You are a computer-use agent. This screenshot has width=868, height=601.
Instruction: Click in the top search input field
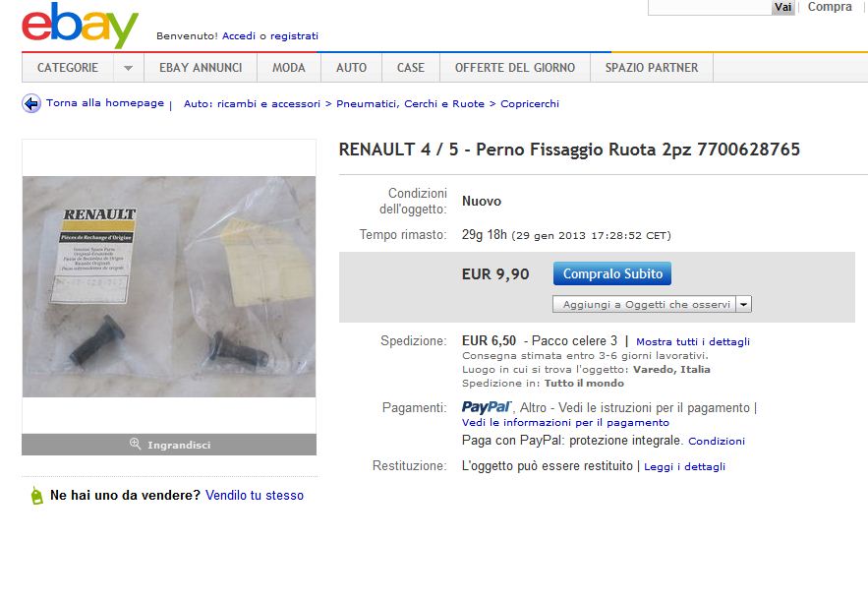(x=710, y=7)
